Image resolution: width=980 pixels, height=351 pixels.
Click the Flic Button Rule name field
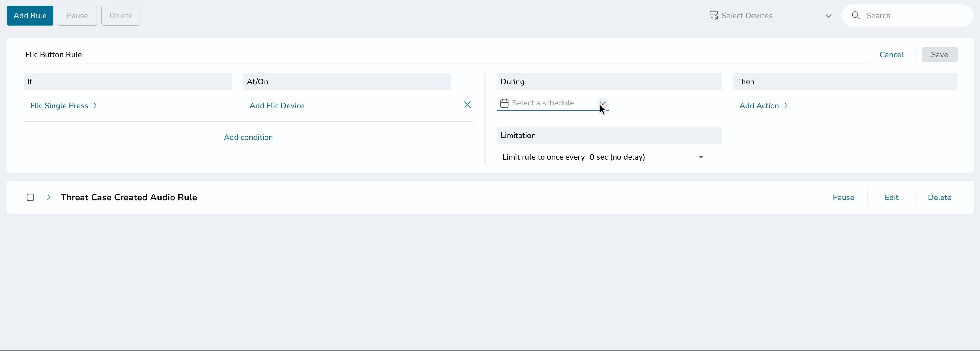[x=445, y=54]
